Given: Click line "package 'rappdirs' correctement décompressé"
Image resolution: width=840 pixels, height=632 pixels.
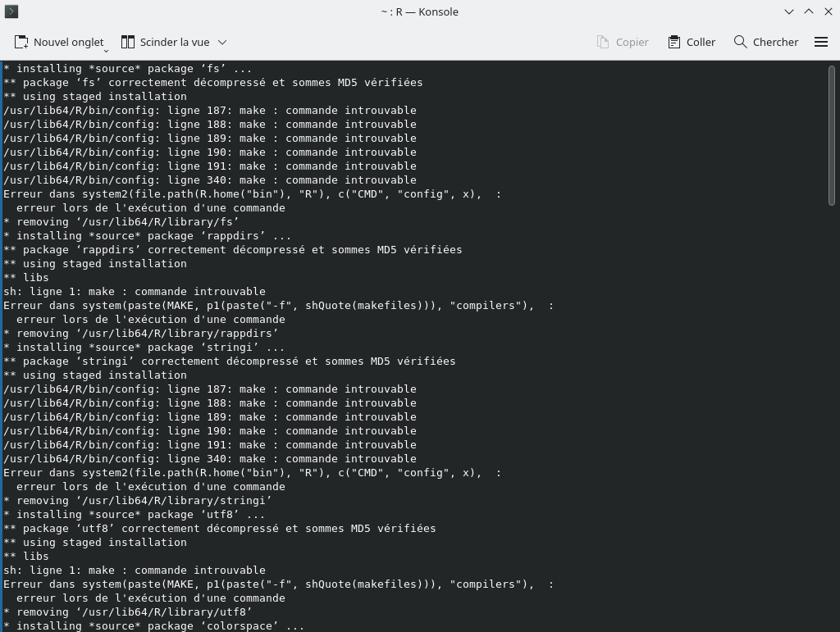Looking at the screenshot, I should pyautogui.click(x=232, y=249).
